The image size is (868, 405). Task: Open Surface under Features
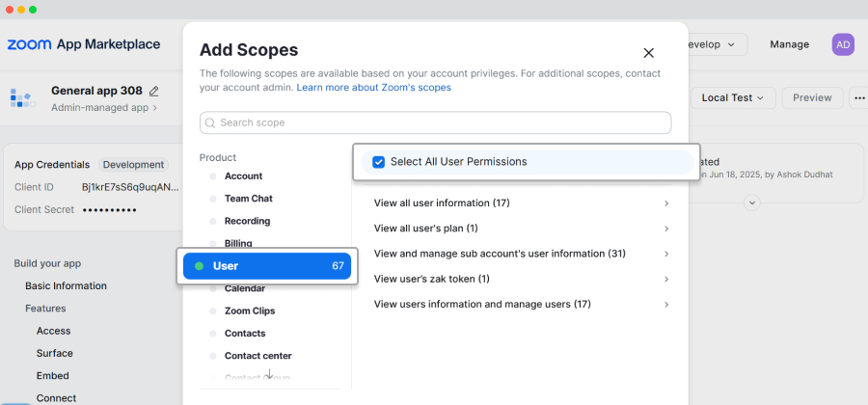(55, 353)
